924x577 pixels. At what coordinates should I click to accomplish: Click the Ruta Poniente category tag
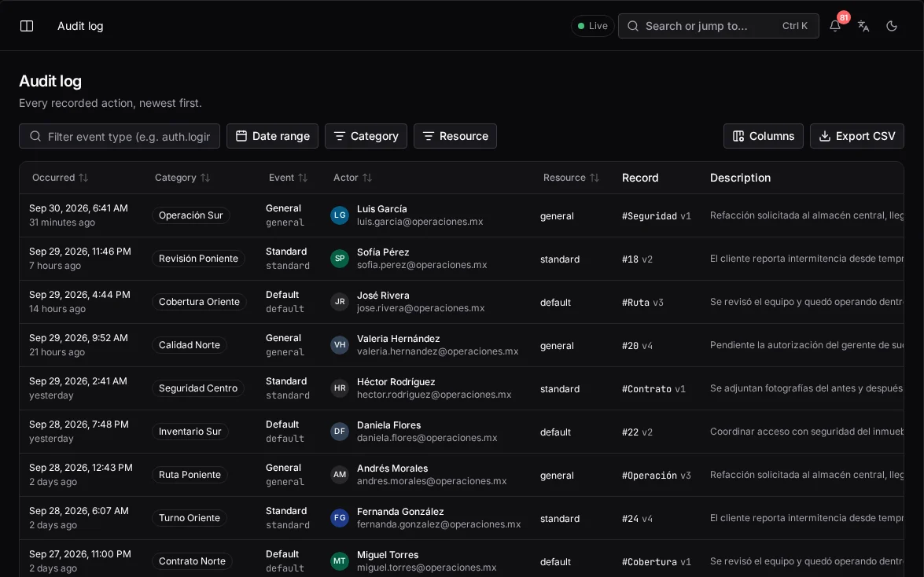pos(190,475)
